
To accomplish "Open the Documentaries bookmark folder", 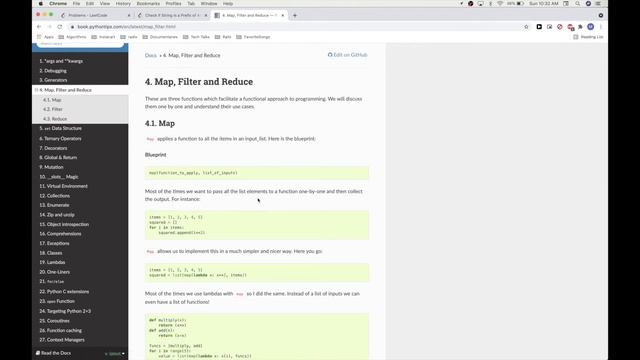I will (x=160, y=37).
